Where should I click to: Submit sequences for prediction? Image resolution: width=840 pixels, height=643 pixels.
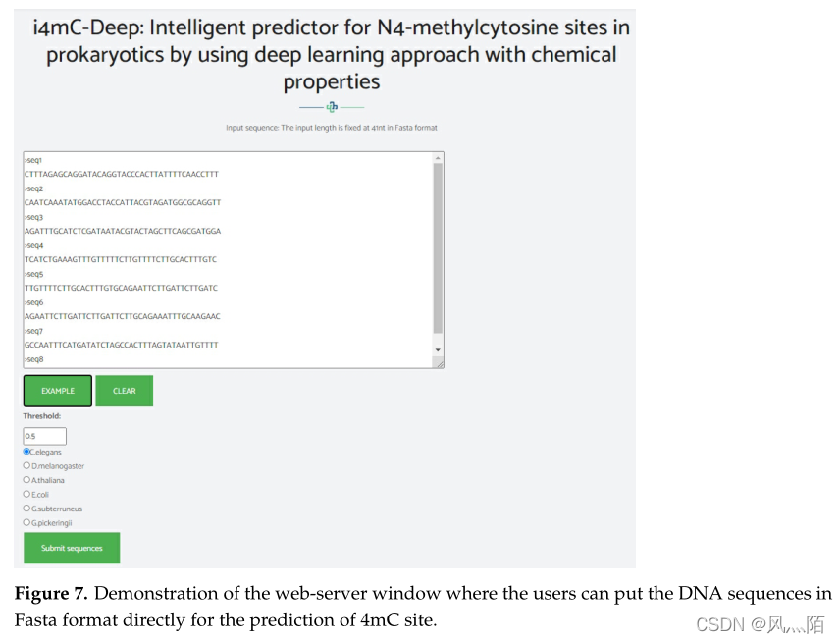point(72,548)
